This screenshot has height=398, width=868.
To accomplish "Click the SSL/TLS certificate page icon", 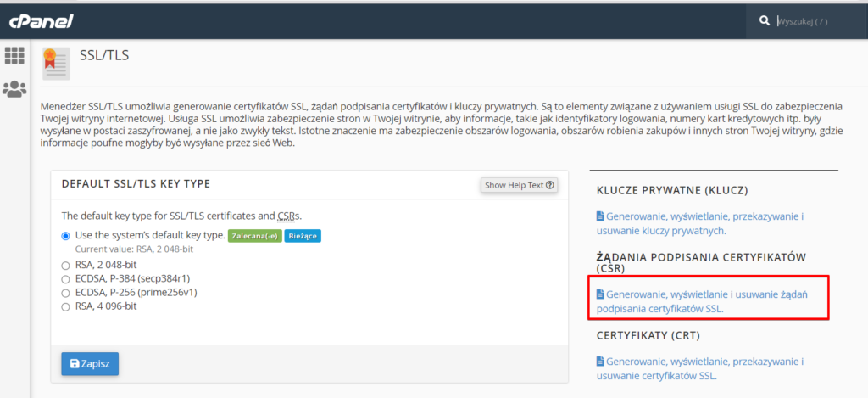I will tap(57, 64).
